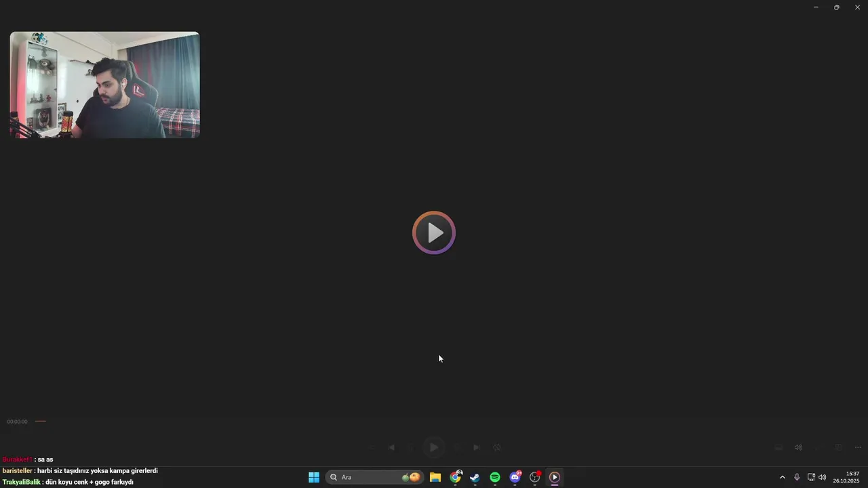The width and height of the screenshot is (868, 488).
Task: Open the network tray icon
Action: (811, 477)
